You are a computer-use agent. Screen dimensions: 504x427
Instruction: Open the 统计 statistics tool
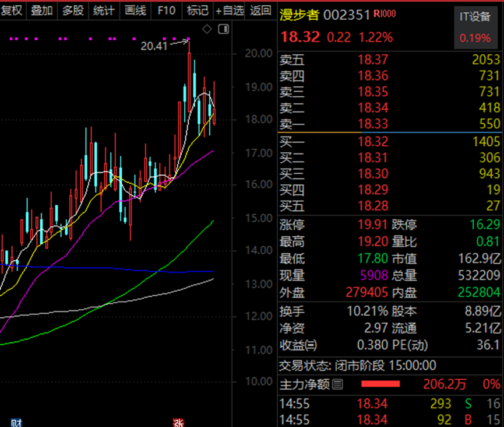[104, 10]
